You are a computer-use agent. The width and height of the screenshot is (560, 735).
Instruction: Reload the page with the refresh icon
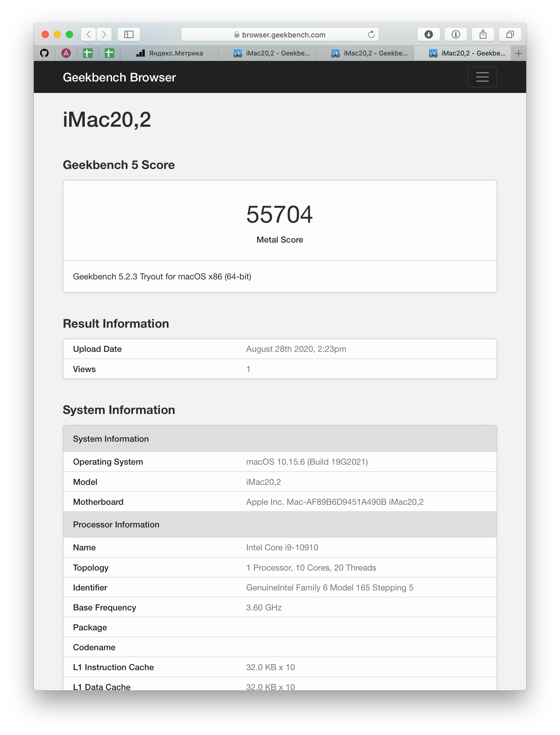click(371, 34)
